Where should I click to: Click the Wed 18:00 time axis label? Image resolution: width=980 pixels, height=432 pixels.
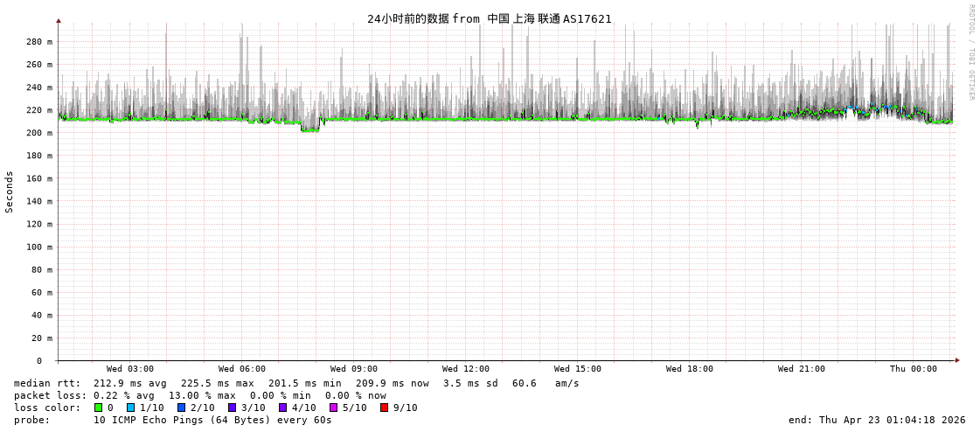pos(690,369)
